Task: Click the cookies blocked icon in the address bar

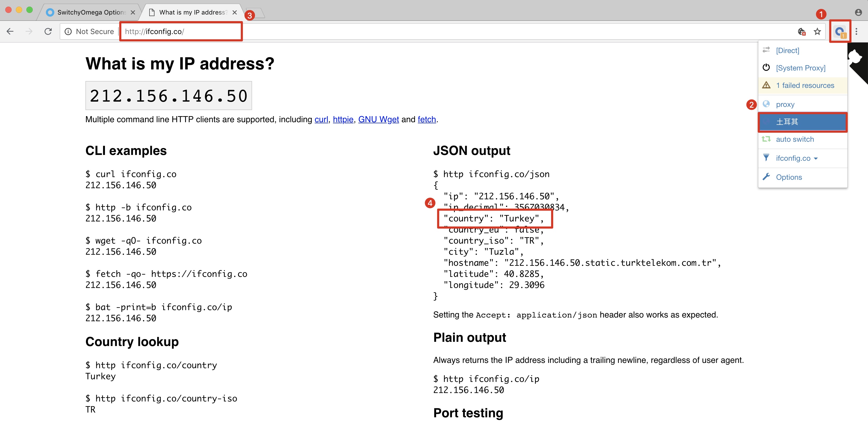Action: tap(802, 32)
